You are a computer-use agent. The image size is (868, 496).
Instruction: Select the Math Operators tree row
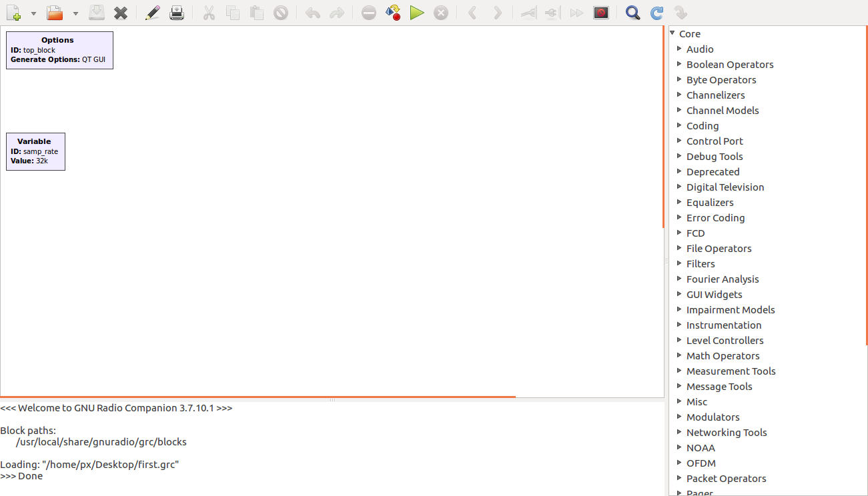tap(767, 356)
